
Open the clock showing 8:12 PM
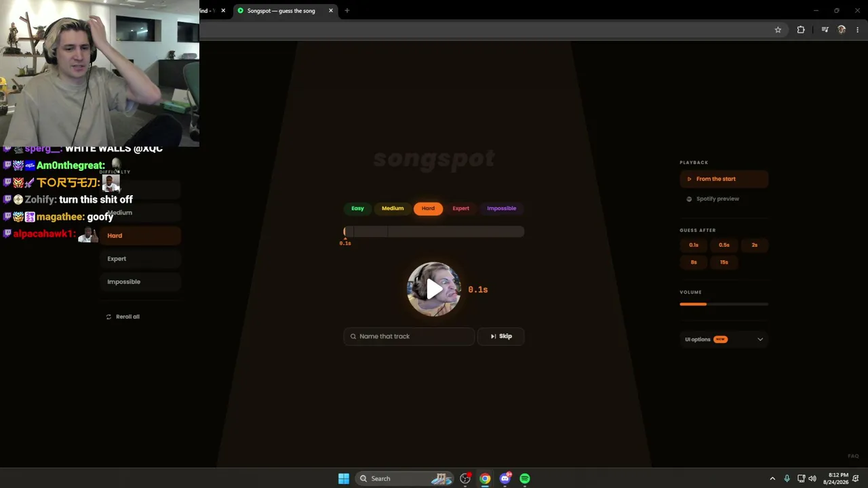click(836, 479)
